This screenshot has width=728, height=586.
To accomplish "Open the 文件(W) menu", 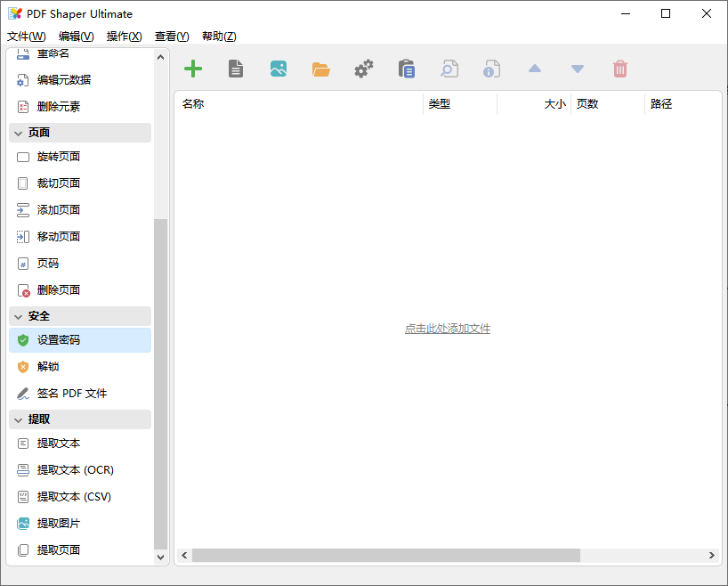I will 27,37.
